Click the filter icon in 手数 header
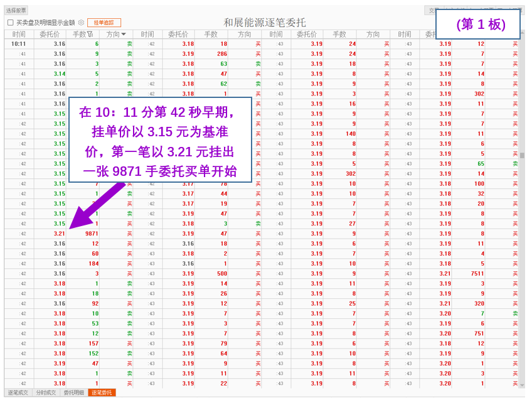 [91, 35]
